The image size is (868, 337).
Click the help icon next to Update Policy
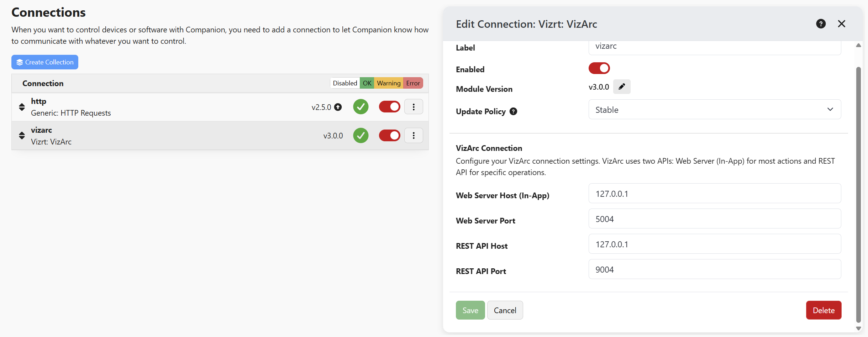(513, 111)
